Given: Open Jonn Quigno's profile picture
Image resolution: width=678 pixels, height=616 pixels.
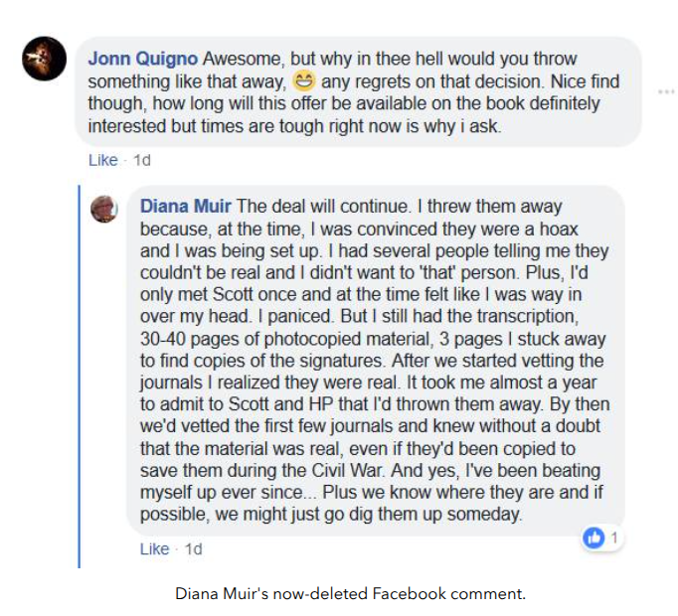Looking at the screenshot, I should (x=43, y=64).
